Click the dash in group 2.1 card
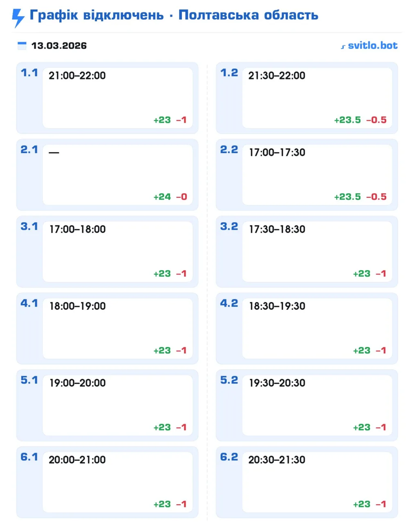 point(54,153)
